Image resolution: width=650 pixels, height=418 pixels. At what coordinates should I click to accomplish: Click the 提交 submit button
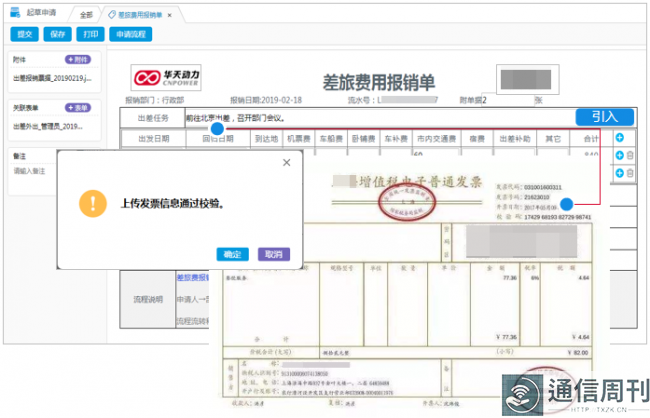pyautogui.click(x=23, y=34)
